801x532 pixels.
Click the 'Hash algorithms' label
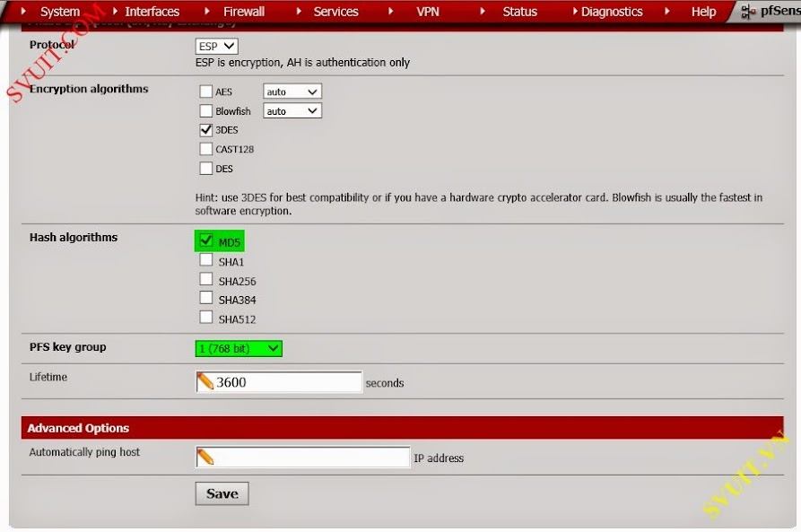[x=74, y=237]
